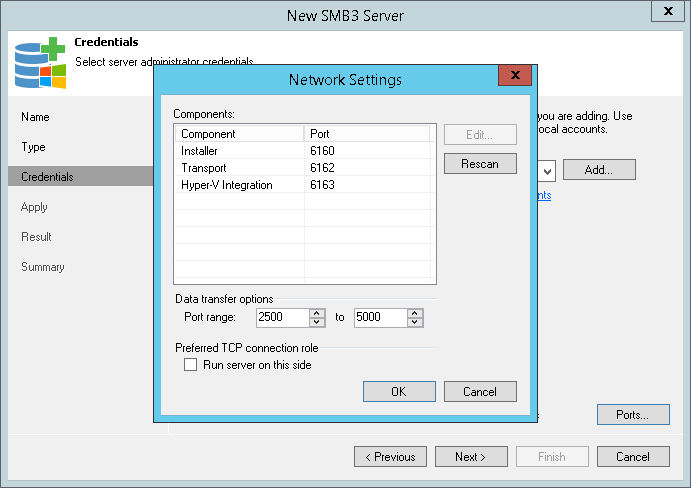Decrease the port range end value

point(415,322)
